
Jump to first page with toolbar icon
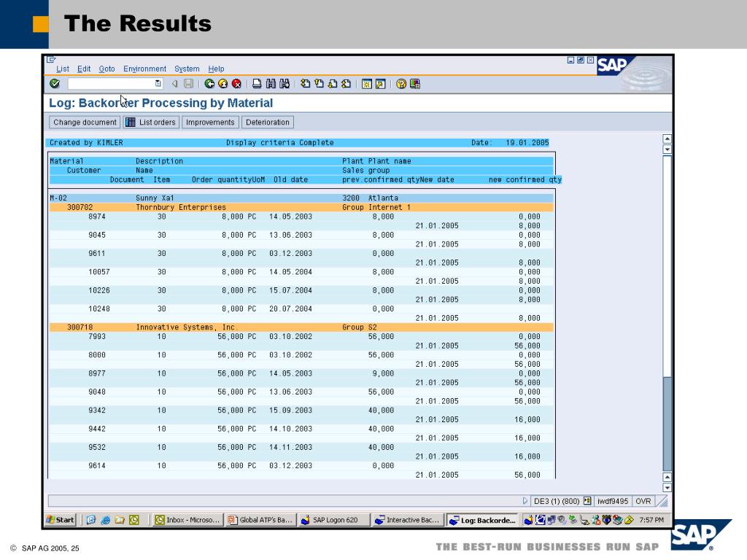pos(306,84)
